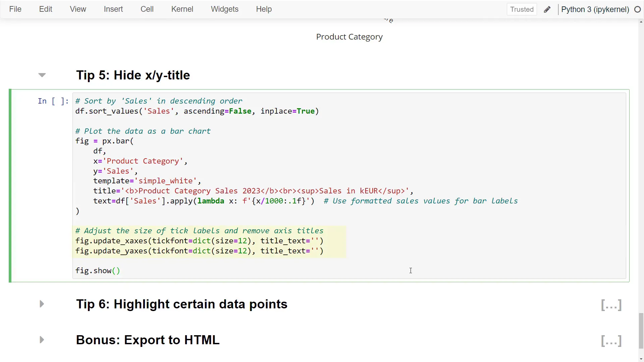Expand the Tip 6 section arrow
Image resolution: width=644 pixels, height=362 pixels.
coord(42,304)
